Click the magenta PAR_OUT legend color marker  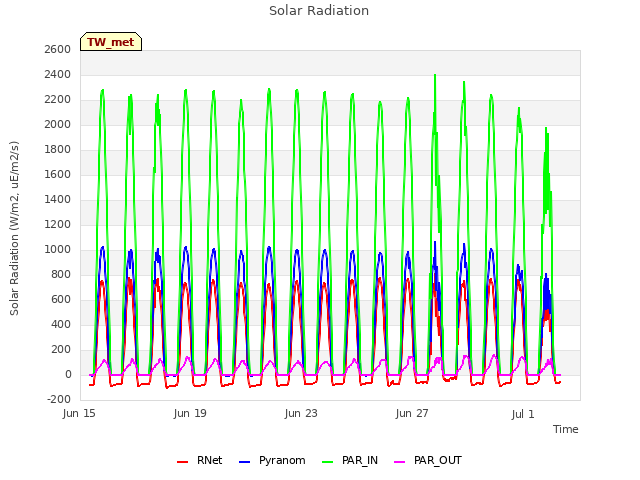click(400, 462)
